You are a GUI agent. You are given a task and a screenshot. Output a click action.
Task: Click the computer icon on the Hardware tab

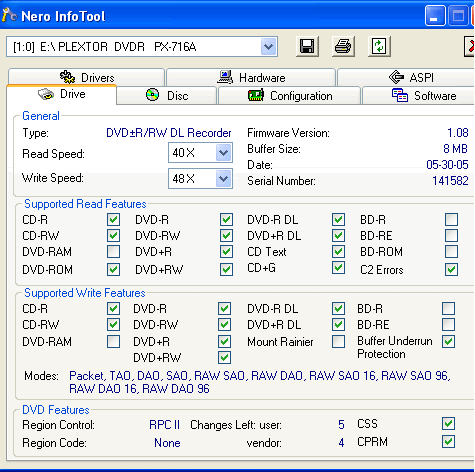(225, 77)
